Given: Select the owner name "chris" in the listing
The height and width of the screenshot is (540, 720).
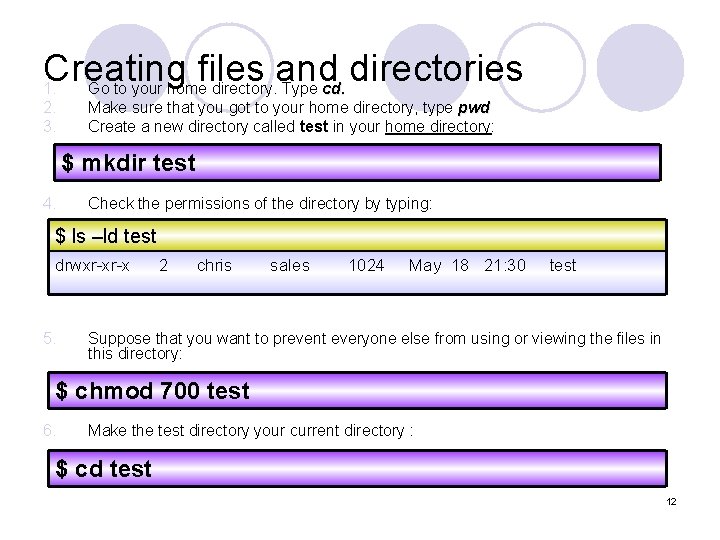Looking at the screenshot, I should click(x=214, y=265).
